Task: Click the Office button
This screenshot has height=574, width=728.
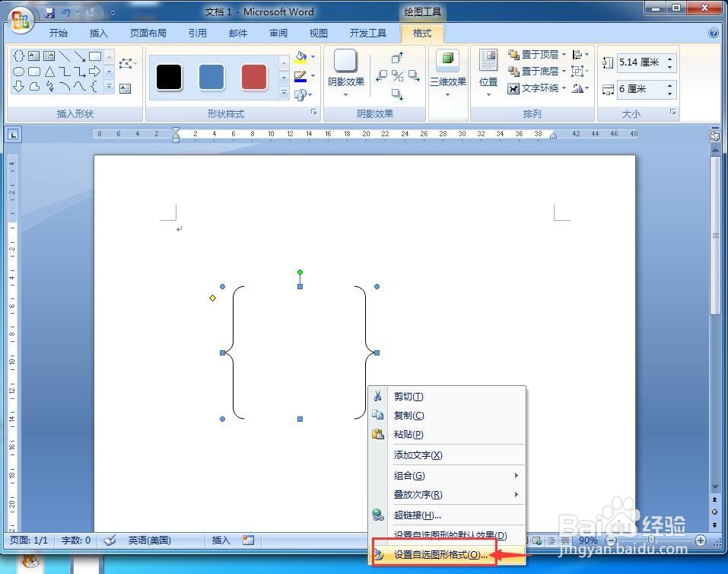Action: (21, 21)
